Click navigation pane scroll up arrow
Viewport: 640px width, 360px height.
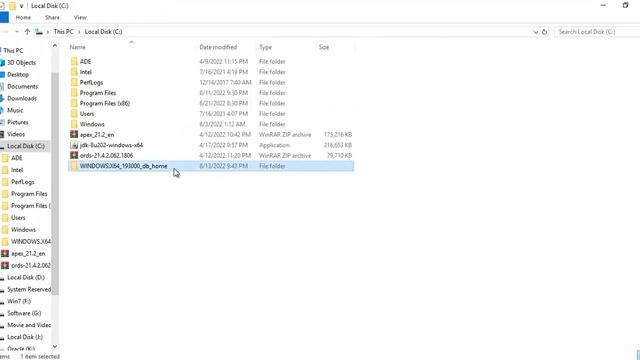click(55, 46)
